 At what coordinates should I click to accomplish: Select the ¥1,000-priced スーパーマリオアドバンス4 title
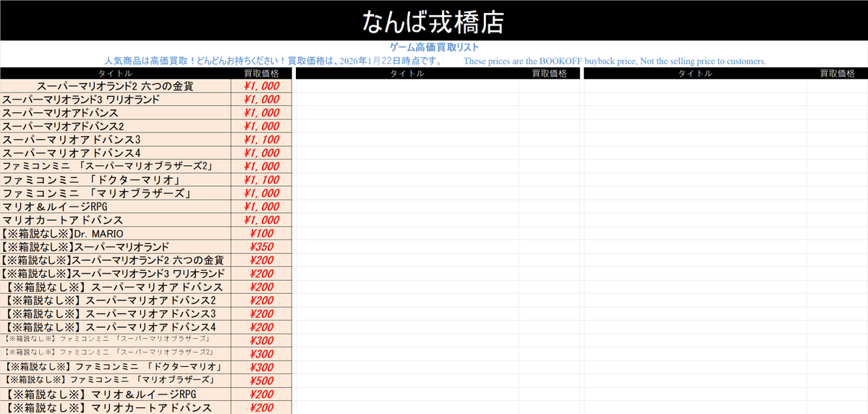pos(116,153)
